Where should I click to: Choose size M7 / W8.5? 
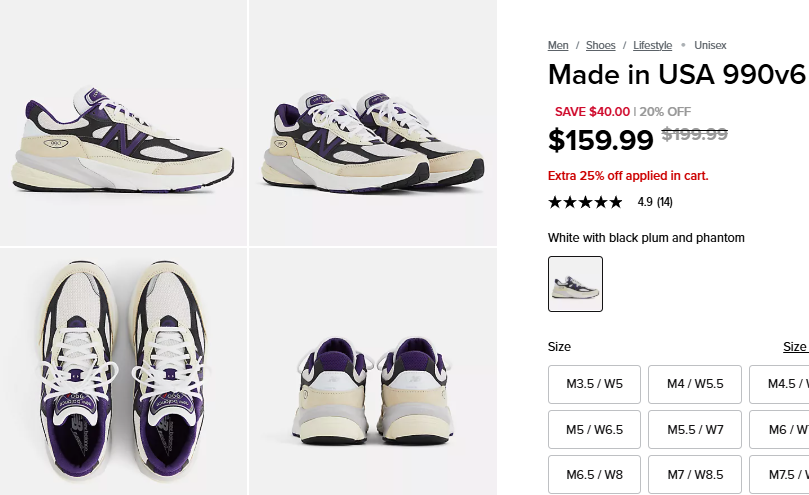pos(695,474)
